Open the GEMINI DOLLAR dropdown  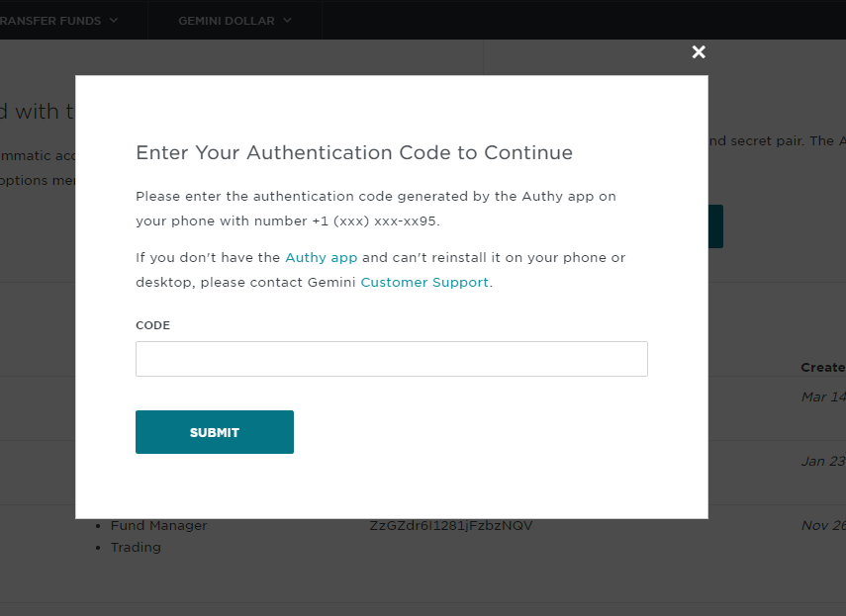pyautogui.click(x=234, y=20)
